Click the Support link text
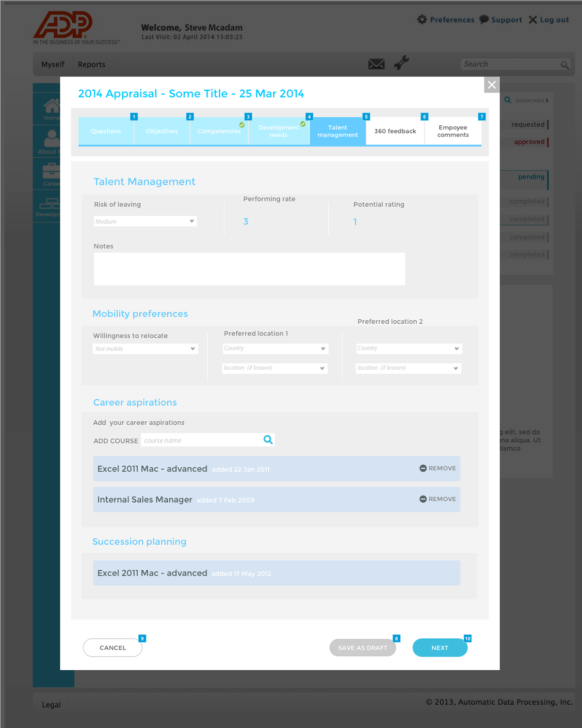The height and width of the screenshot is (728, 582). 507,19
